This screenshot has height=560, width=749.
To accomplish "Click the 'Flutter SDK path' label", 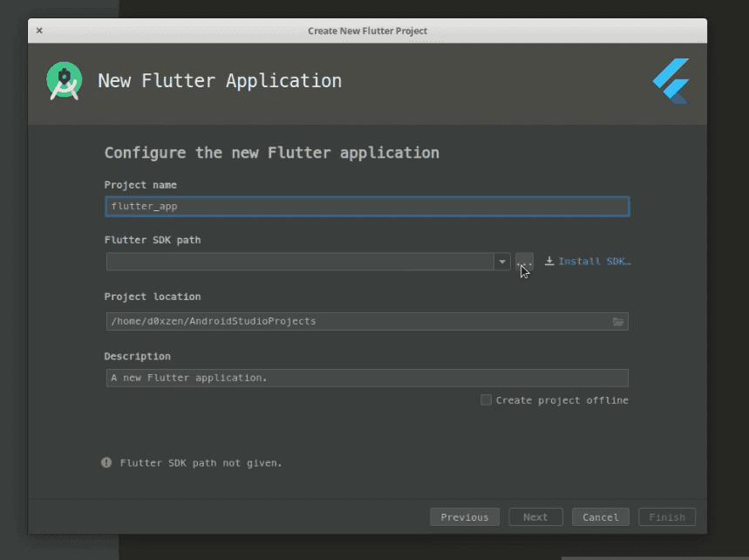I will [153, 240].
